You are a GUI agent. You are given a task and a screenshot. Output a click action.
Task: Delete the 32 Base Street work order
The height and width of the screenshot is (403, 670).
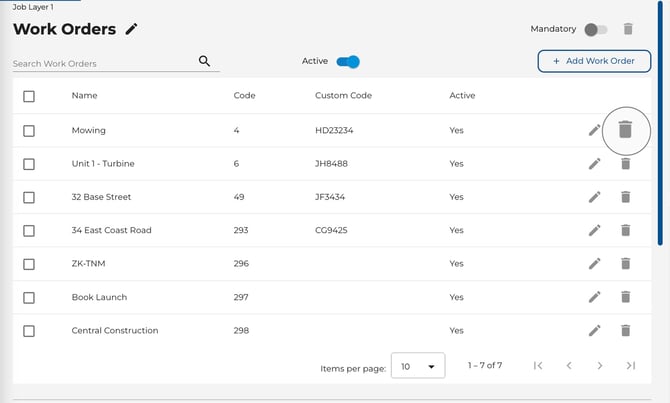[x=625, y=197]
